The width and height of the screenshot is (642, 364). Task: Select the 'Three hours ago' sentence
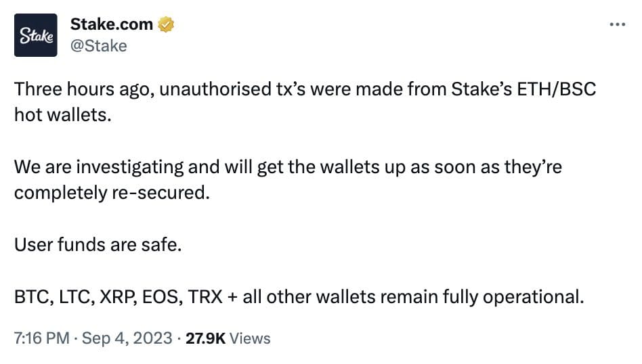coord(305,89)
